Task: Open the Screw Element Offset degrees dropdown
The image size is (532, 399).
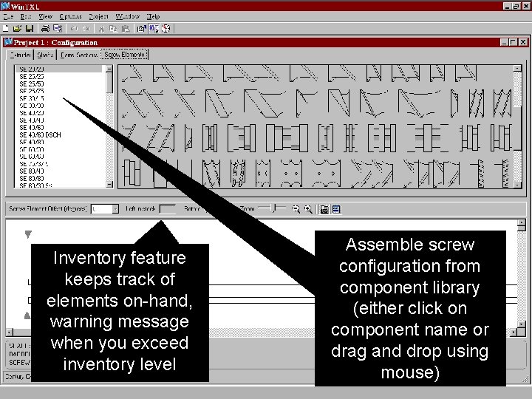Action: click(115, 209)
